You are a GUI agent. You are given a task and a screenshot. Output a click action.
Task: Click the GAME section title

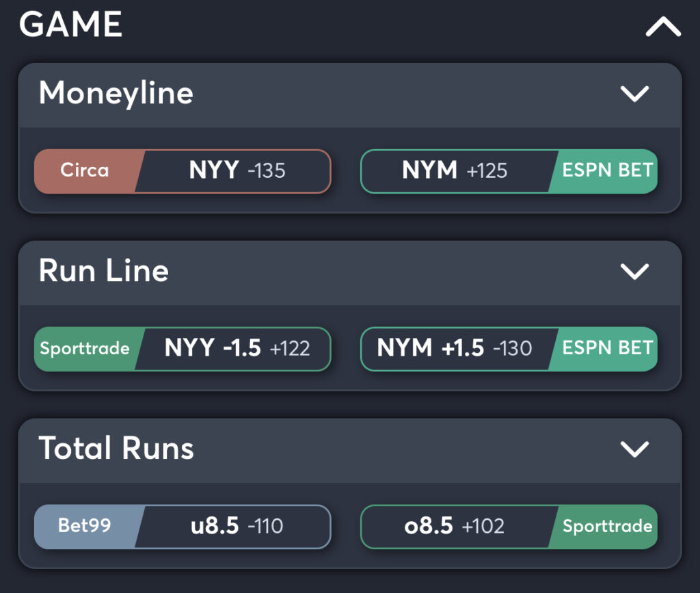tap(72, 25)
